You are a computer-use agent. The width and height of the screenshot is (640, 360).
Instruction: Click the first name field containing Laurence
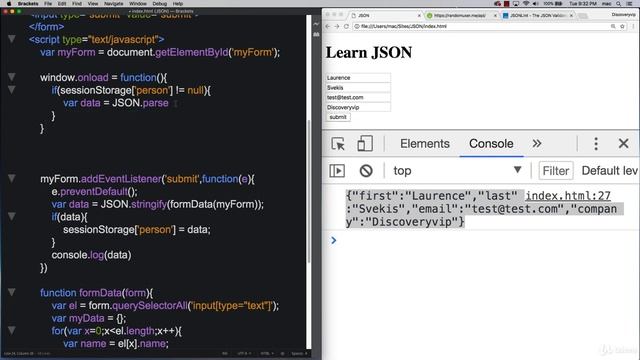358,78
